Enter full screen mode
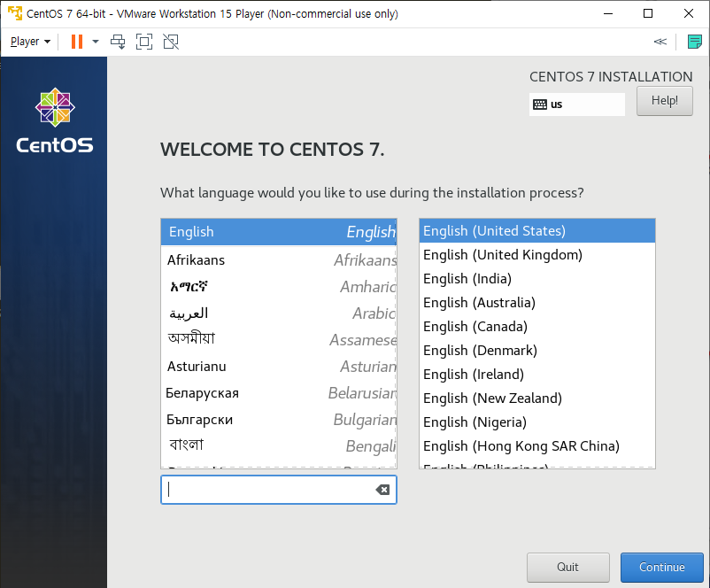This screenshot has height=588, width=710. click(x=144, y=42)
